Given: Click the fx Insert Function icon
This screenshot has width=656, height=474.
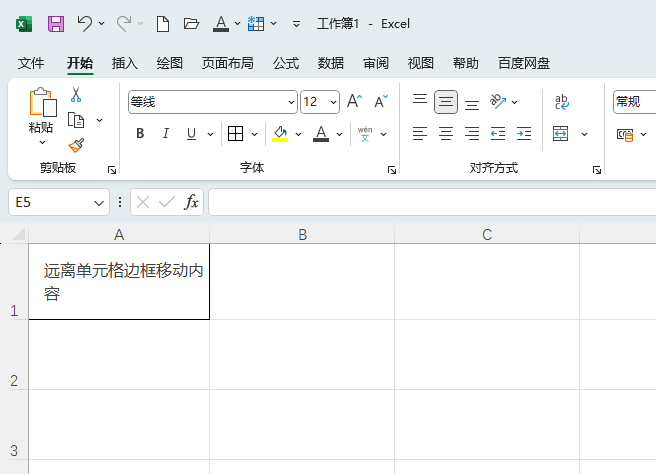Looking at the screenshot, I should [191, 202].
